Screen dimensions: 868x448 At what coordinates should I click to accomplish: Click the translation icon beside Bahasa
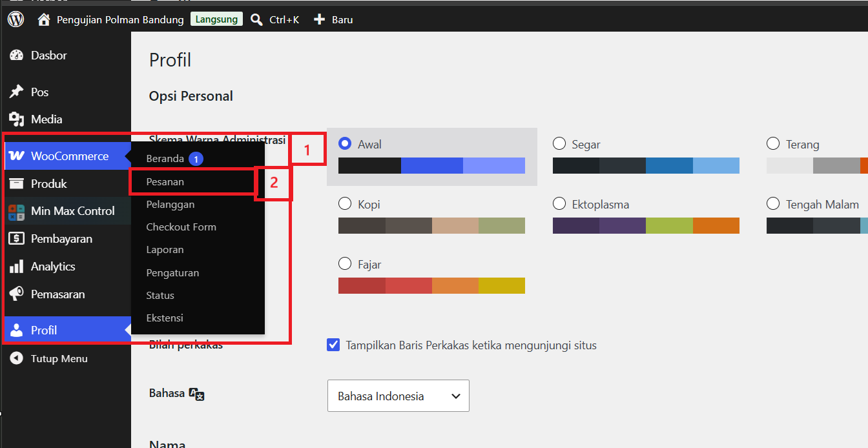pyautogui.click(x=196, y=394)
